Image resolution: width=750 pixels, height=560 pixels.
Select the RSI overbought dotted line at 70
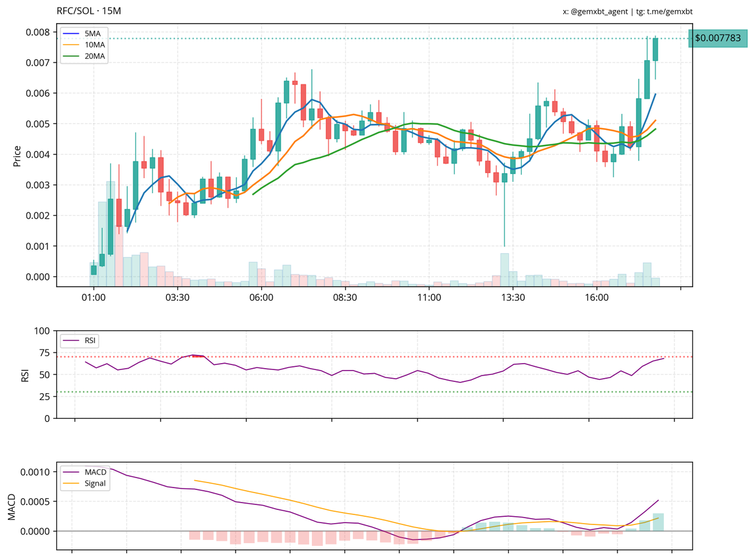pyautogui.click(x=375, y=356)
